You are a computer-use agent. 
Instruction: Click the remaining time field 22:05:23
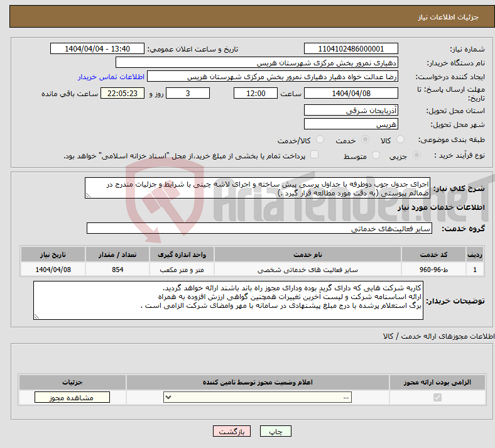[x=122, y=93]
